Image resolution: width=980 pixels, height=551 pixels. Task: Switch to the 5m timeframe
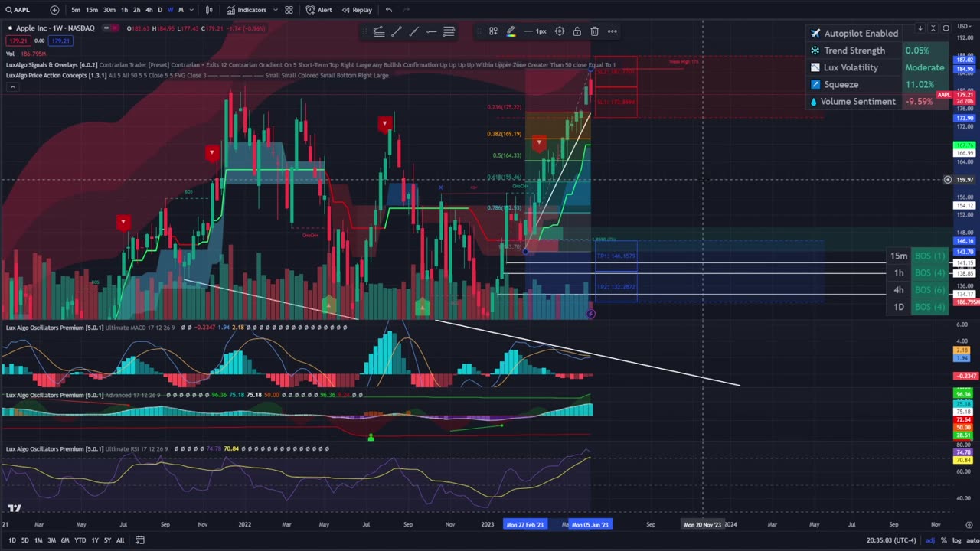tap(76, 10)
